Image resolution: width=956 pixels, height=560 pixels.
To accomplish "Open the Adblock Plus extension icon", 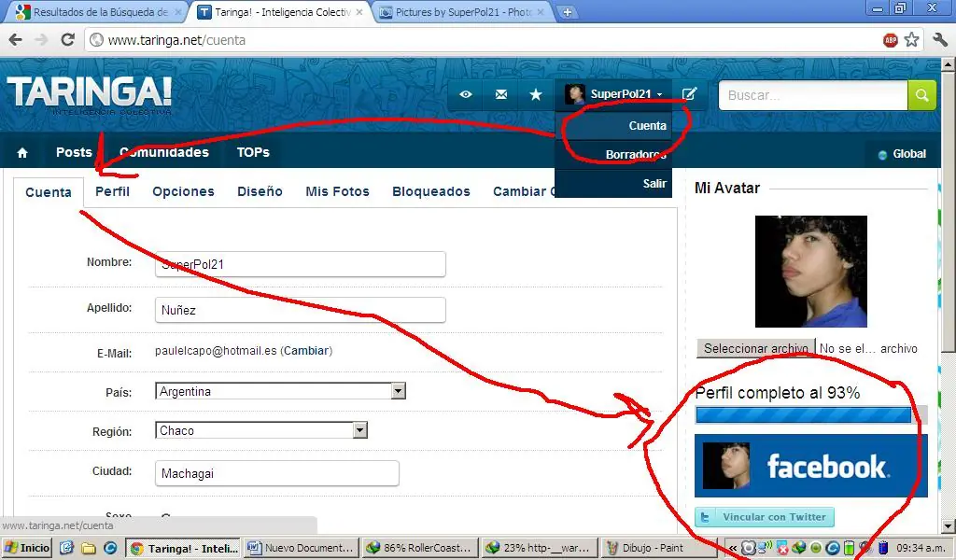I will pos(890,40).
